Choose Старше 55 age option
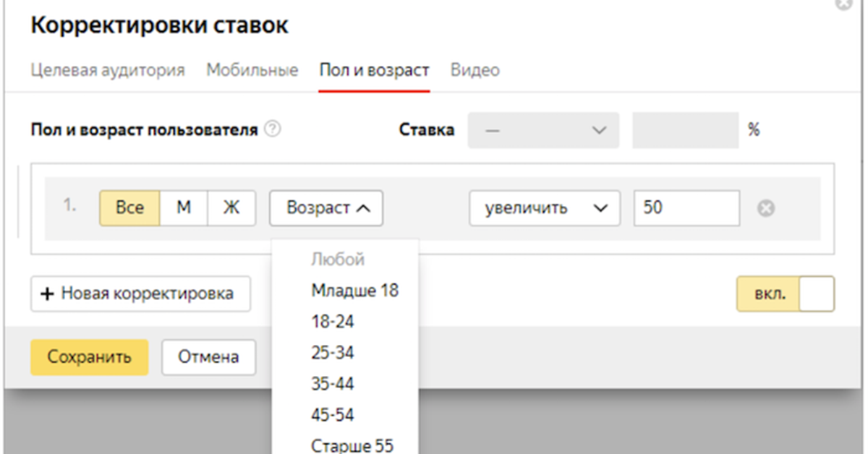 click(x=352, y=445)
